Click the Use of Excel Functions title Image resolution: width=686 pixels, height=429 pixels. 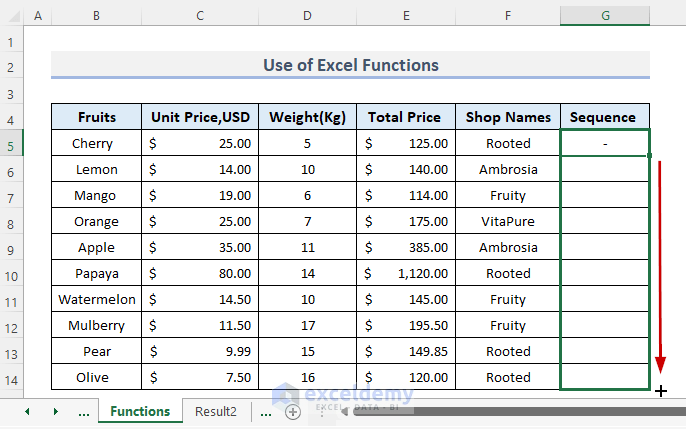(350, 65)
